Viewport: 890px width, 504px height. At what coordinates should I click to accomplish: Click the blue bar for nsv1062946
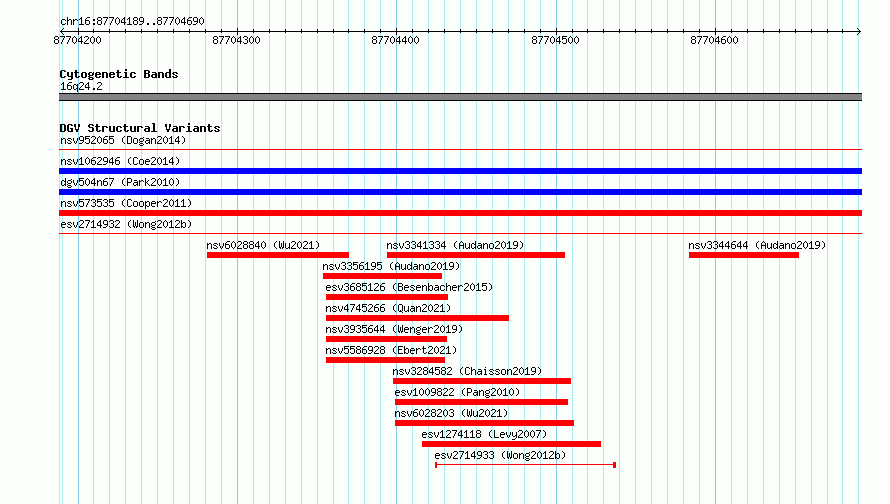(x=460, y=171)
